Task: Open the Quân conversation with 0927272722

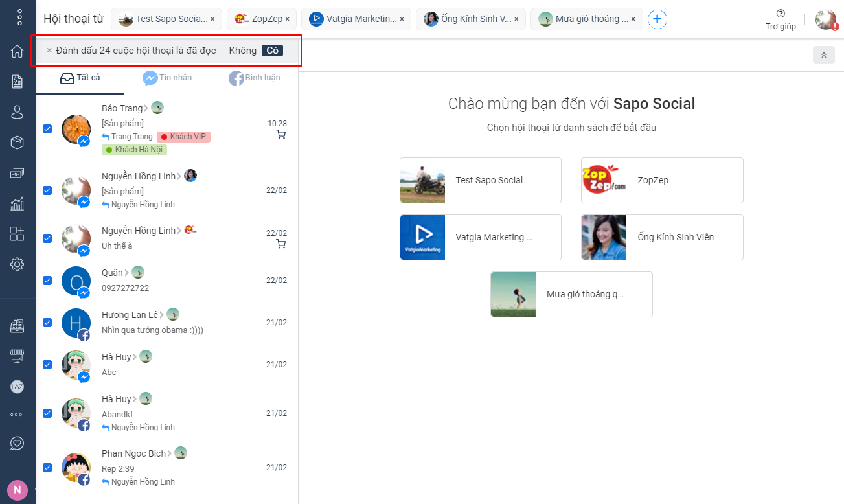Action: [x=167, y=281]
